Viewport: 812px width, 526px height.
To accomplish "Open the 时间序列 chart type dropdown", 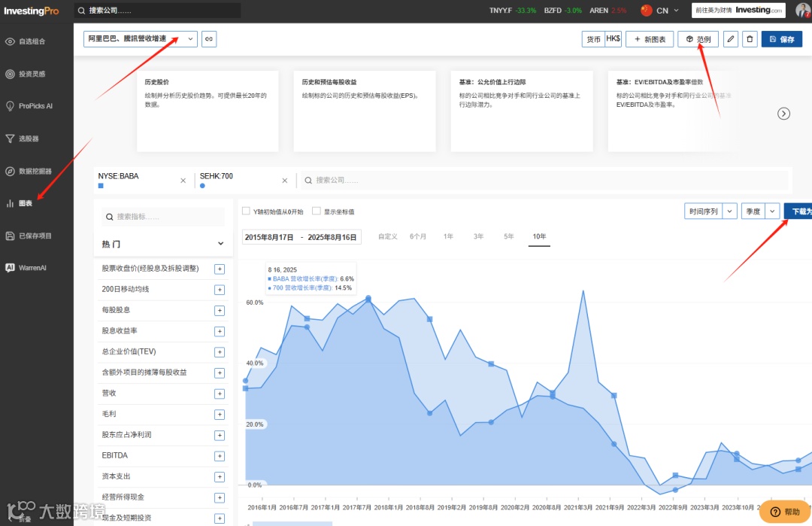I will [710, 211].
